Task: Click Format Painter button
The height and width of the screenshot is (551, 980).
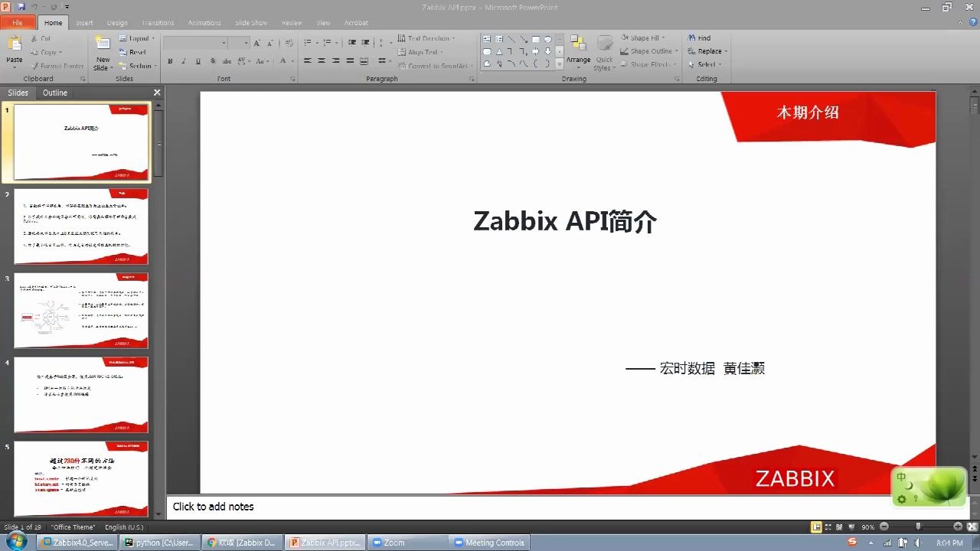Action: pos(57,66)
